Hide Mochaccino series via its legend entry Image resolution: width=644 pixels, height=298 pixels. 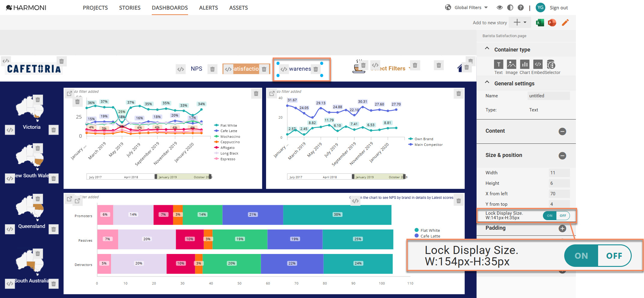pyautogui.click(x=227, y=137)
